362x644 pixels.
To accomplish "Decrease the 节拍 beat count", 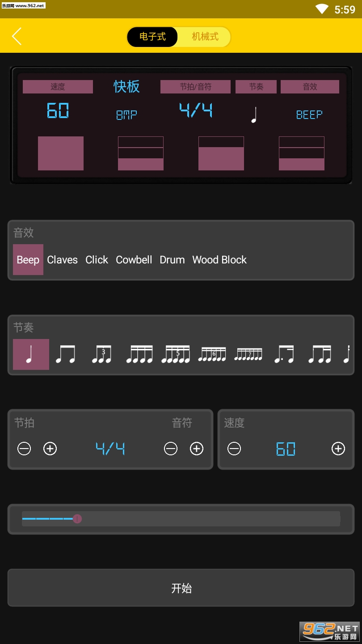I will (24, 449).
